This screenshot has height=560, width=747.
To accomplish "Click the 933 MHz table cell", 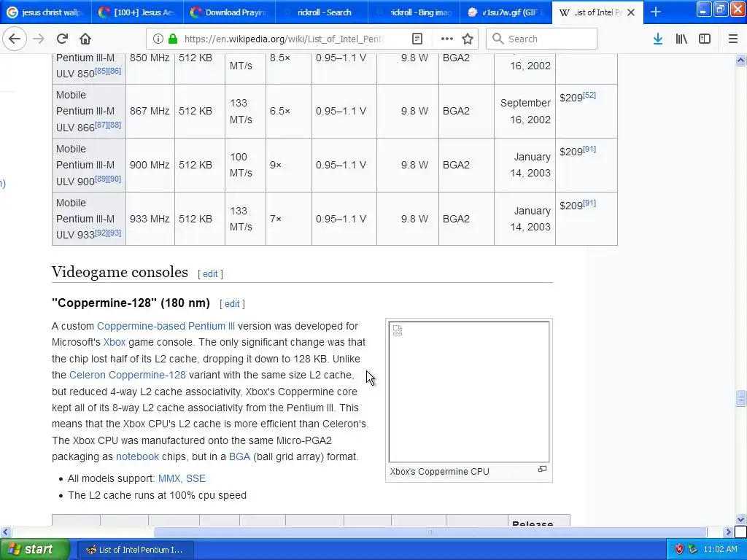I will [150, 219].
